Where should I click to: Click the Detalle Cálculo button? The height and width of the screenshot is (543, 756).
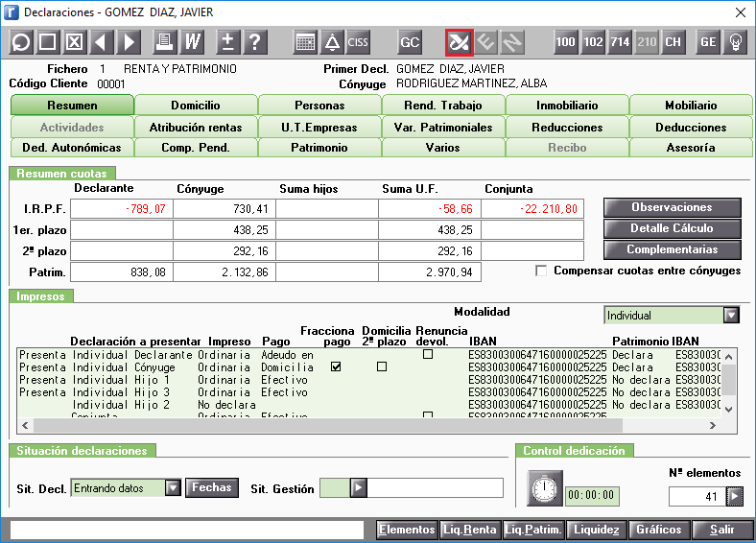673,228
